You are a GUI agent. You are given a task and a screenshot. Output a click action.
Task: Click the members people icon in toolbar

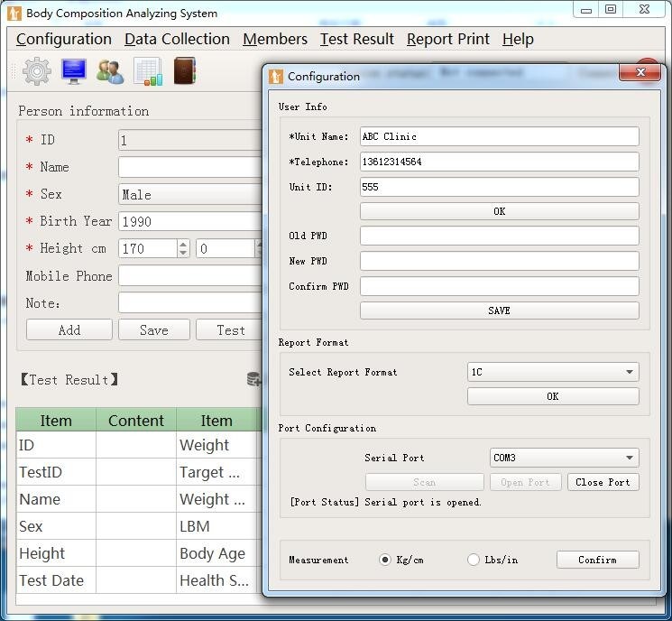tap(110, 71)
